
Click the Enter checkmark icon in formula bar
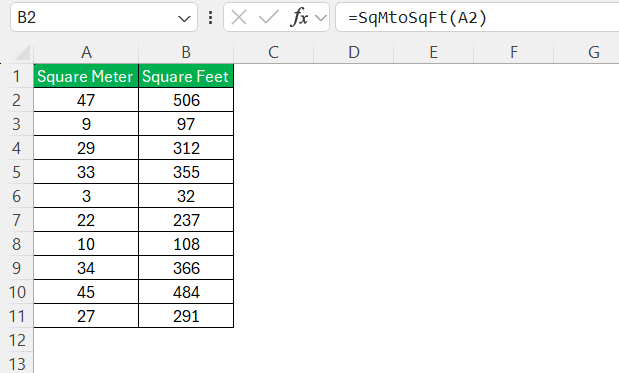pos(268,17)
